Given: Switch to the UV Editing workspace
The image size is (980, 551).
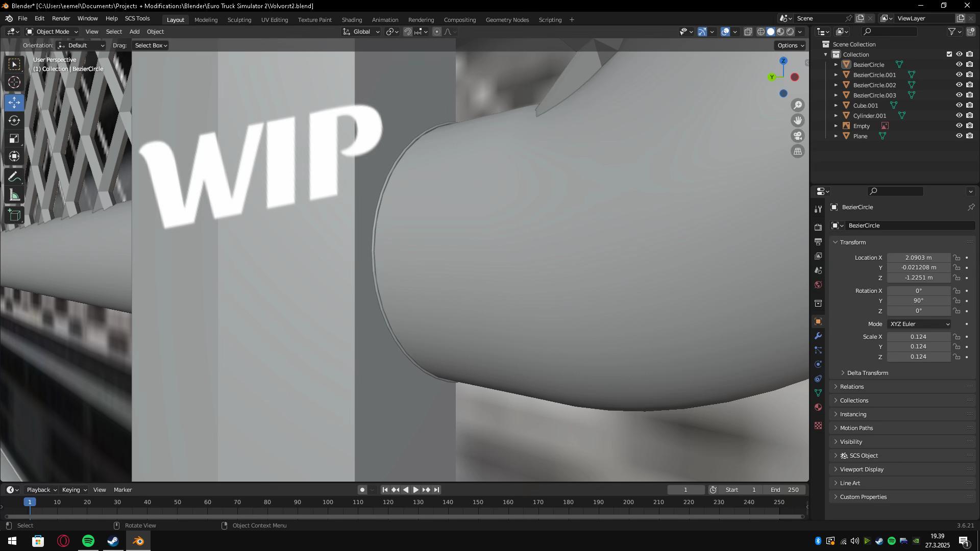Looking at the screenshot, I should coord(275,20).
